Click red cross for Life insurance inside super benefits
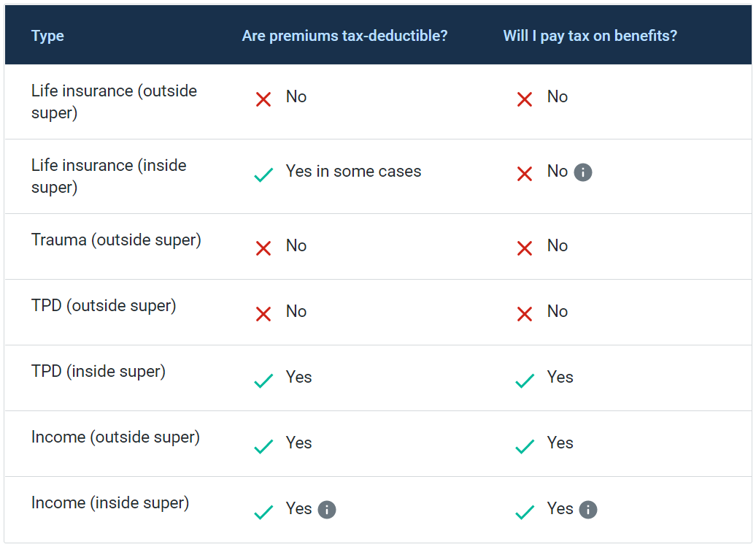The width and height of the screenshot is (756, 547). point(525,174)
